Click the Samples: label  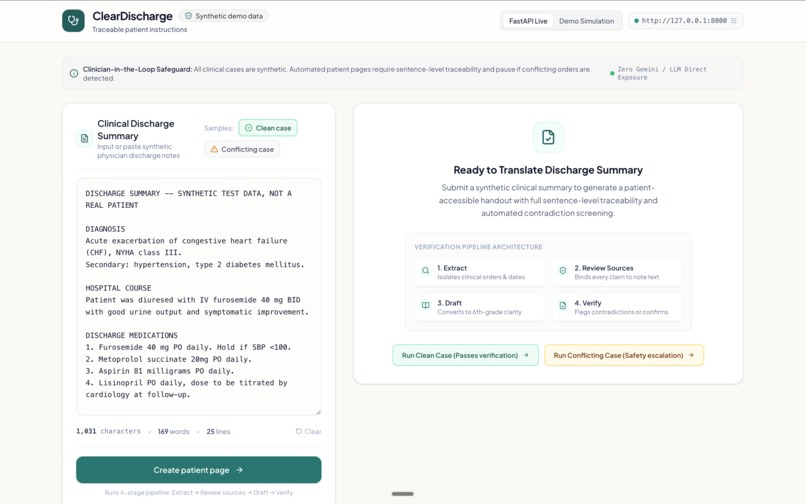(x=218, y=128)
